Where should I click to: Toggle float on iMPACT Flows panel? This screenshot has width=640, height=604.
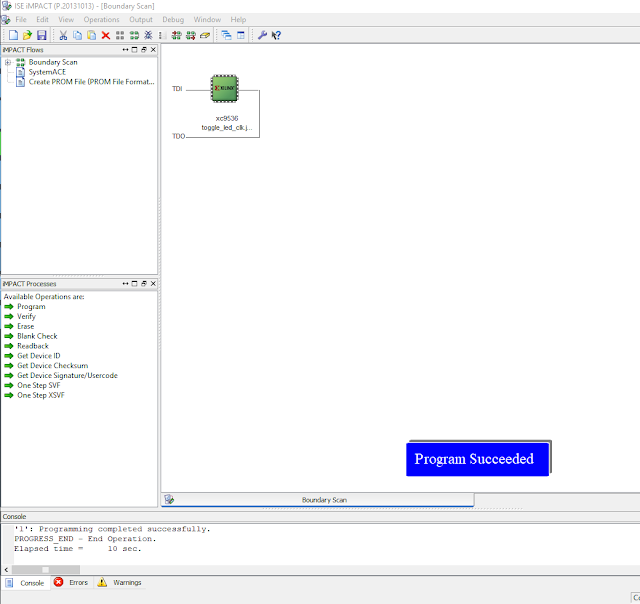[125, 49]
